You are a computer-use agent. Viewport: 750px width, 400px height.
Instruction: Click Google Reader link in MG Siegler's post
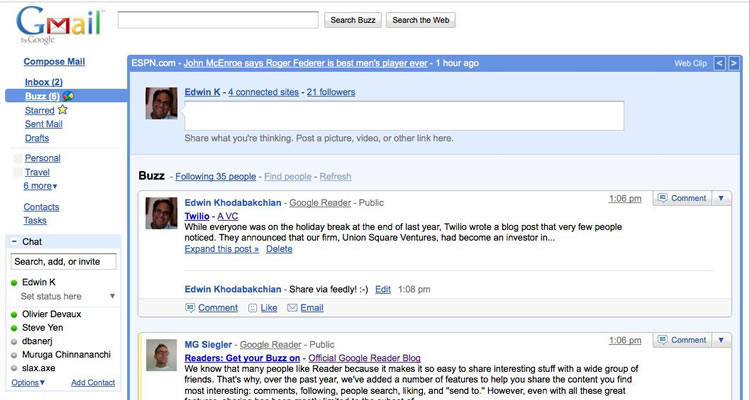pyautogui.click(x=270, y=344)
